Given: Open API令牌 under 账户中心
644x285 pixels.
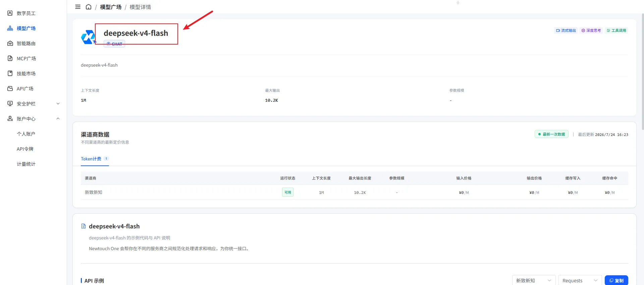Looking at the screenshot, I should pyautogui.click(x=25, y=149).
